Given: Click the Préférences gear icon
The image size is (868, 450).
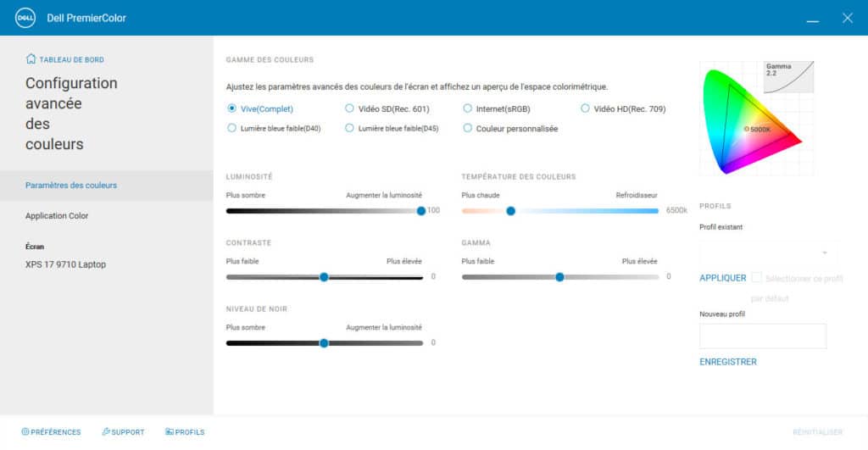Looking at the screenshot, I should tap(25, 431).
